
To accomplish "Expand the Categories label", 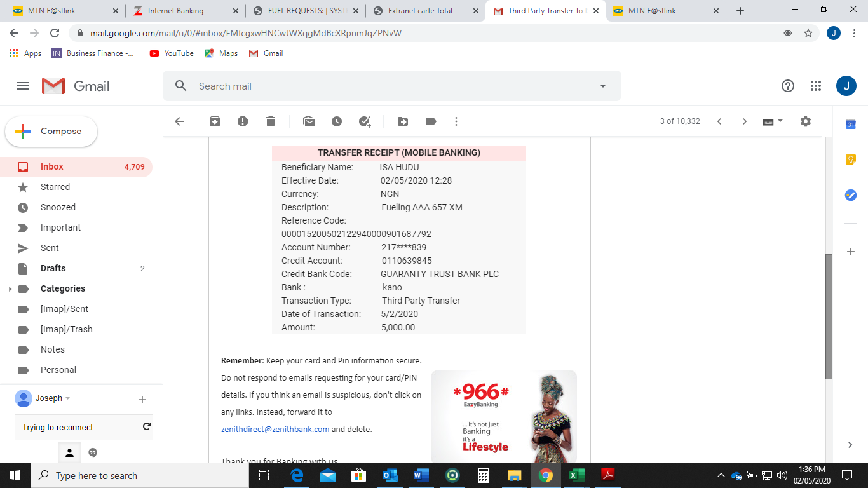I will click(10, 289).
